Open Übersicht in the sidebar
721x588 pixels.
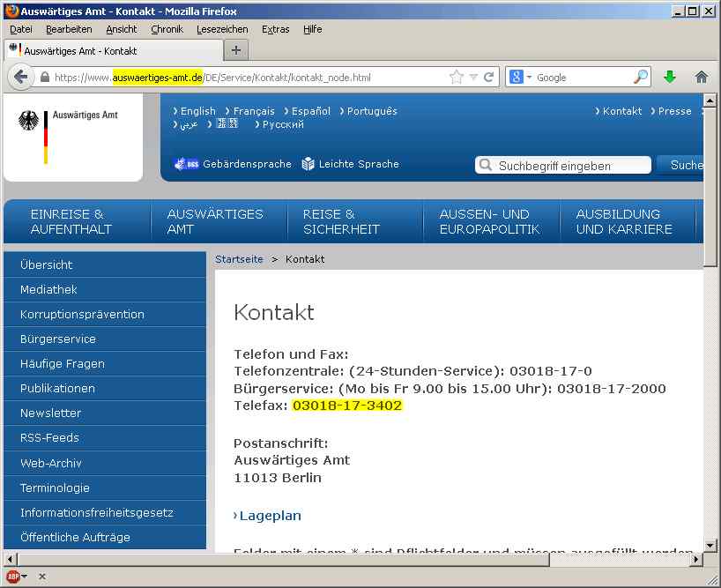click(x=105, y=264)
